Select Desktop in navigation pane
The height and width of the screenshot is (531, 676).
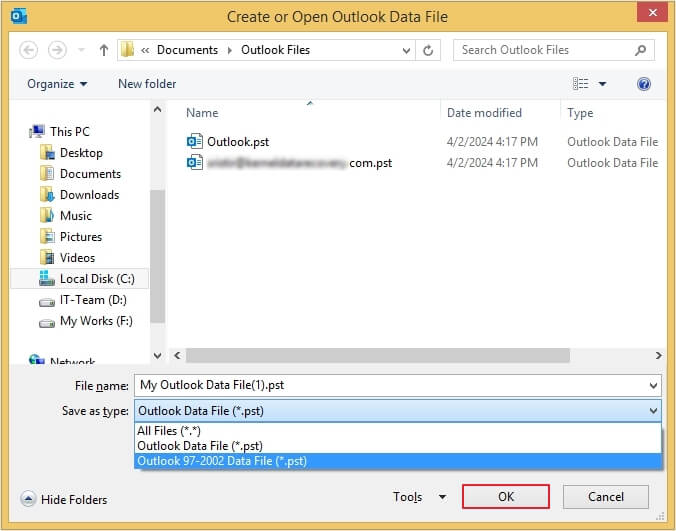coord(81,153)
